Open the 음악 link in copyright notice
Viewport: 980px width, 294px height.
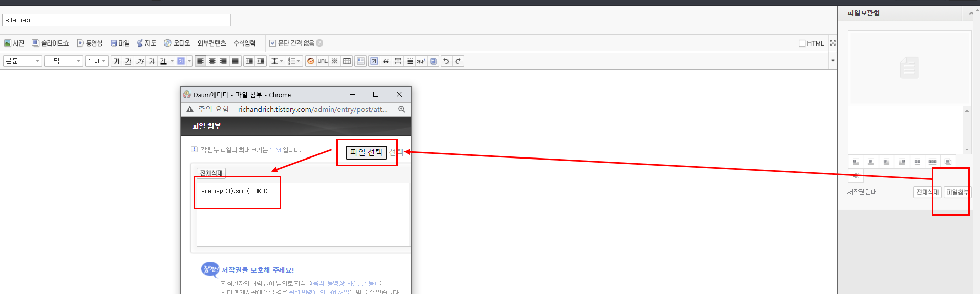[318, 283]
